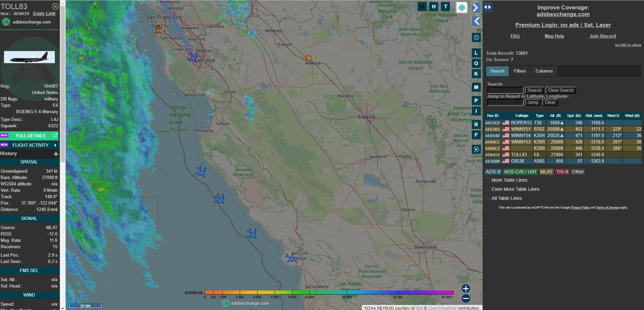This screenshot has width=644, height=310.
Task: Select the orange aircraft near Merced
Action: 309,58
